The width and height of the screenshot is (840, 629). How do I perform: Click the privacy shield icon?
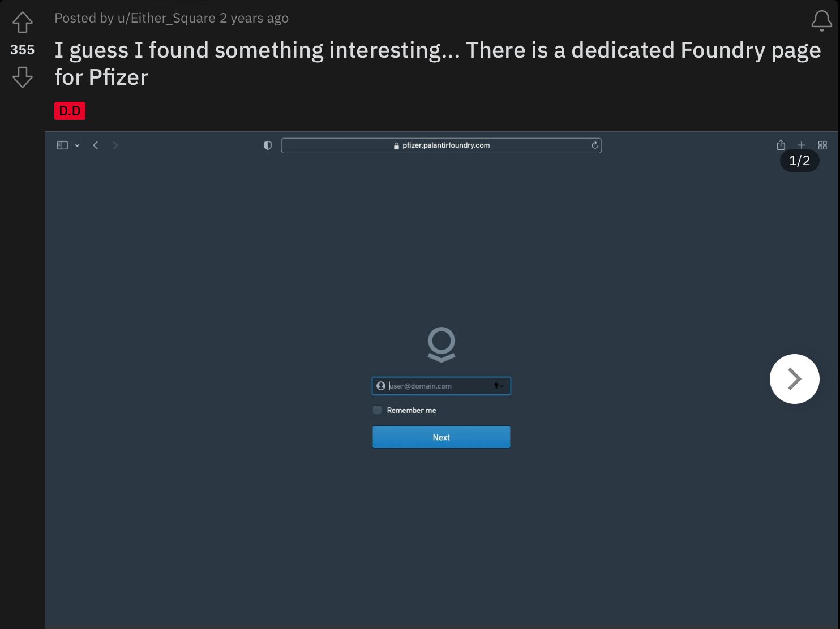pyautogui.click(x=268, y=145)
